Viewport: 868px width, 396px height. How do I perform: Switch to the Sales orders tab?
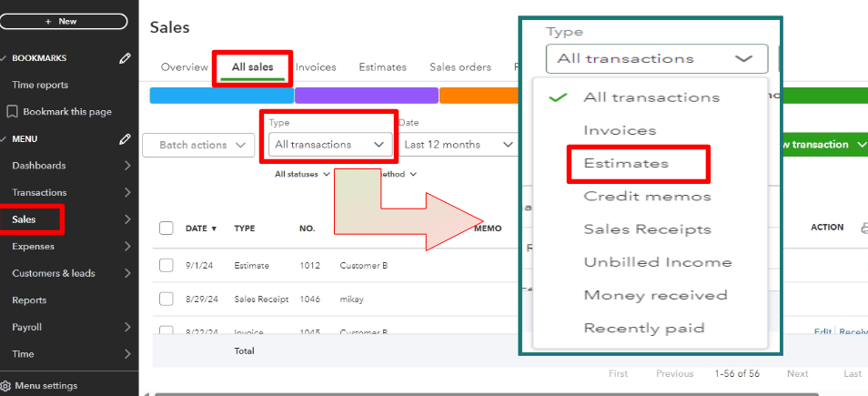point(460,67)
